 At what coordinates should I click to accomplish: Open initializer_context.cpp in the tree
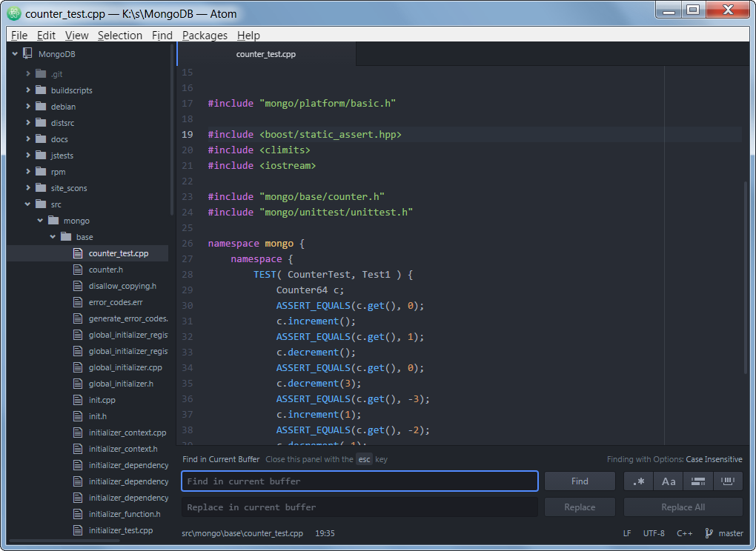coord(127,433)
